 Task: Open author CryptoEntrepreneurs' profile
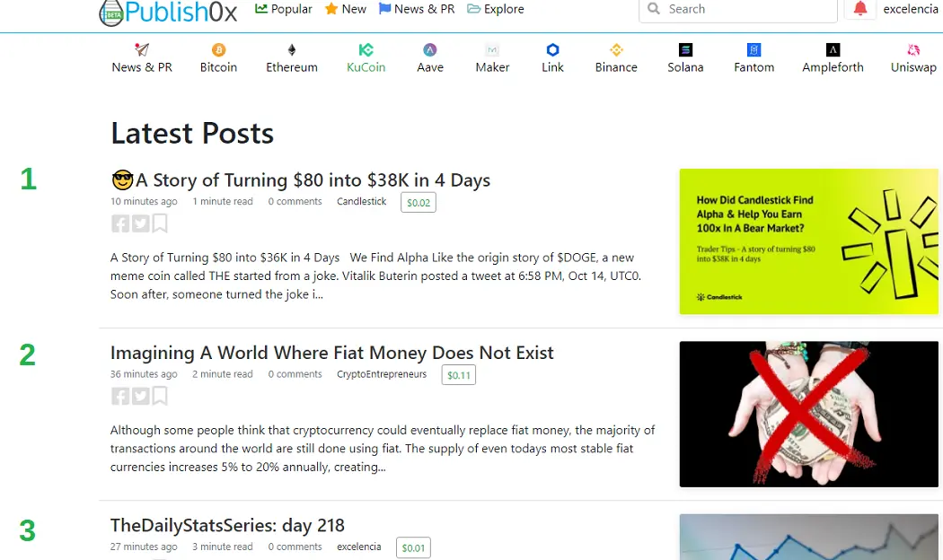[382, 373]
